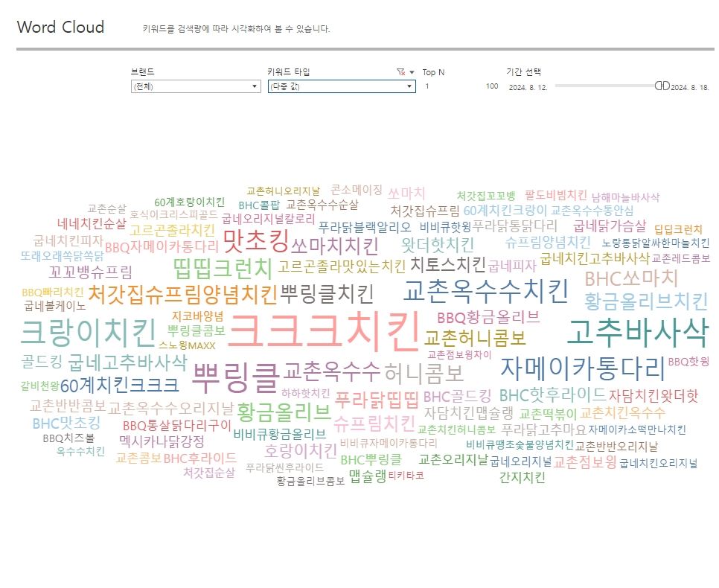Click the word "60계치킨크크크"

(x=119, y=386)
